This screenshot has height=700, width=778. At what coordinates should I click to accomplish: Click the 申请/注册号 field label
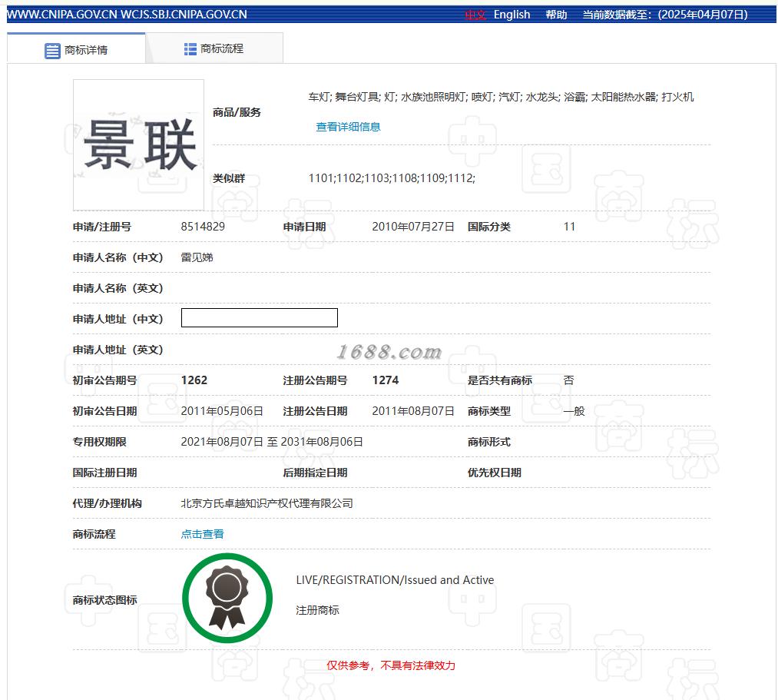[x=101, y=227]
